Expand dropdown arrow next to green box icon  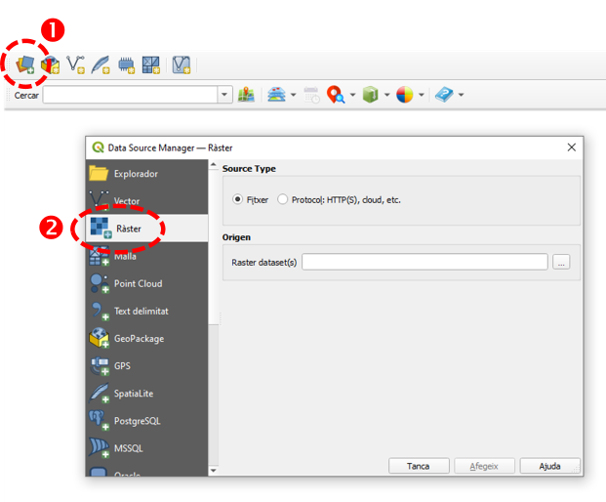click(x=386, y=95)
